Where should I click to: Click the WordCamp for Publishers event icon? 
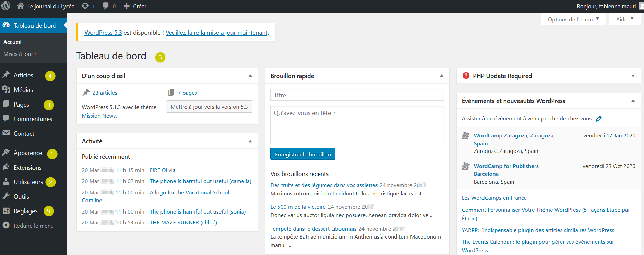pos(465,166)
